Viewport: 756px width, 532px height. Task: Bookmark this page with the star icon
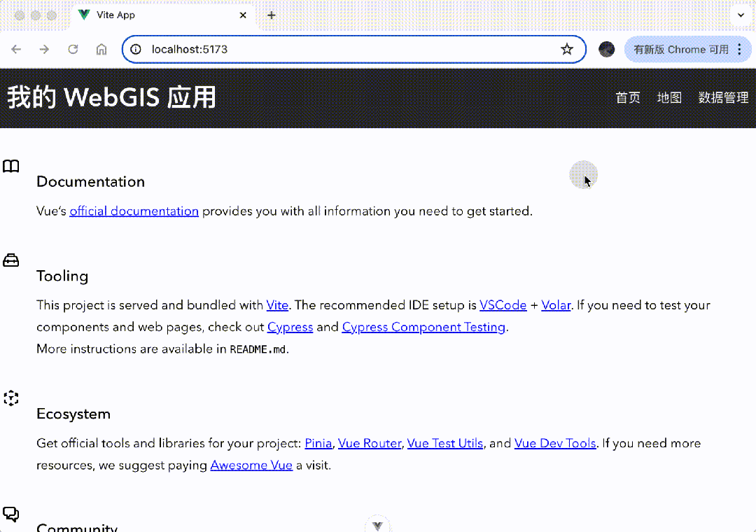(567, 49)
